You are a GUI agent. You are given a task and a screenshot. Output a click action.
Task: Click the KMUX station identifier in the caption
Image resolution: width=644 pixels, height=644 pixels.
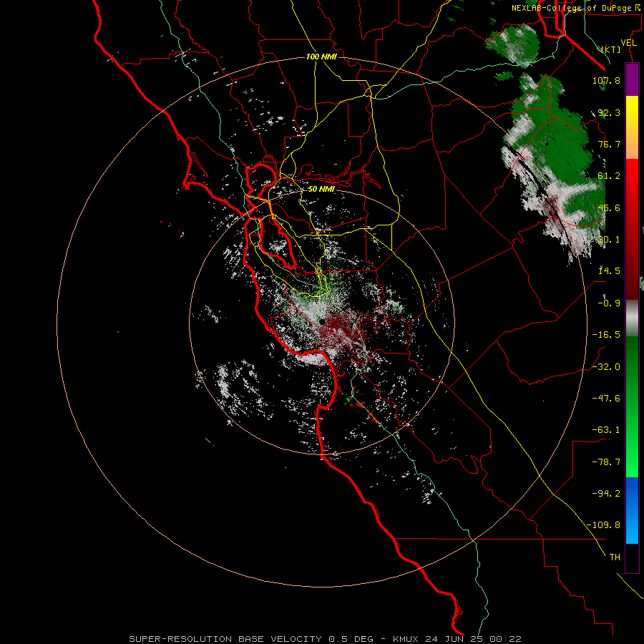pos(407,639)
